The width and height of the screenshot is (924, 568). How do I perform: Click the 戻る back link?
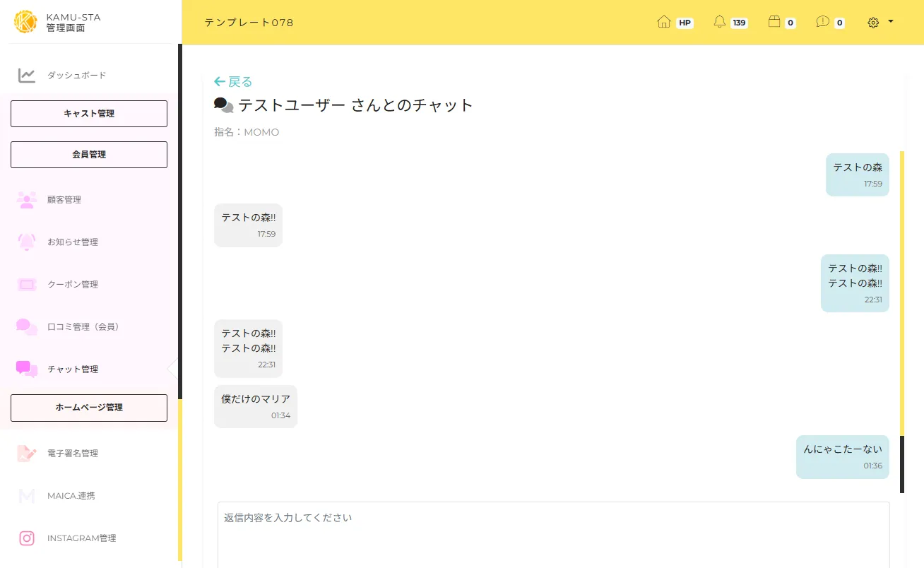233,82
